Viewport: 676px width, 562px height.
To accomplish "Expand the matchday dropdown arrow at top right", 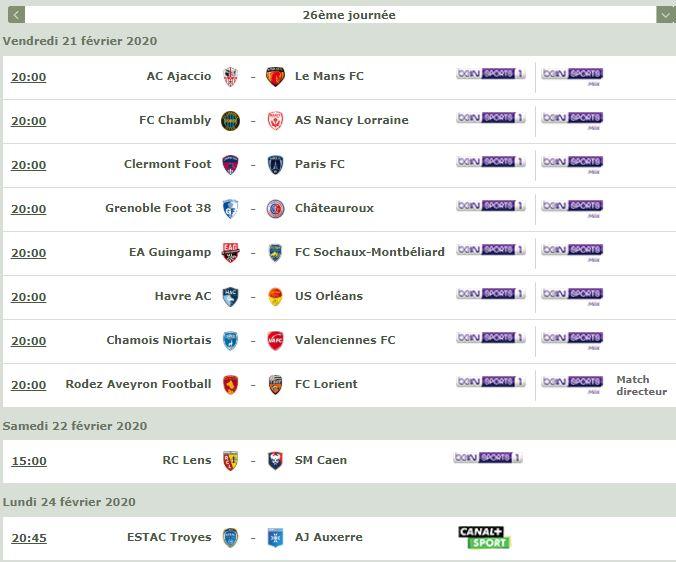I will 666,15.
